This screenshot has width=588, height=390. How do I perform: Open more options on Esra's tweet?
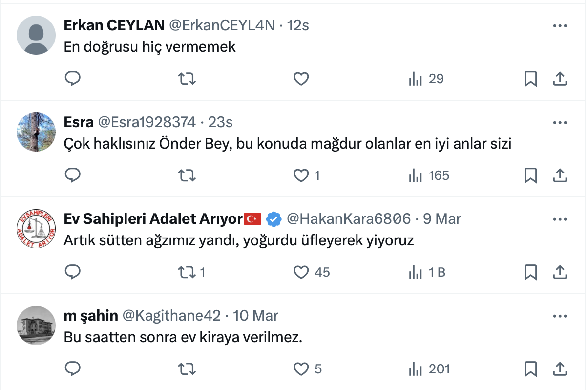point(559,122)
